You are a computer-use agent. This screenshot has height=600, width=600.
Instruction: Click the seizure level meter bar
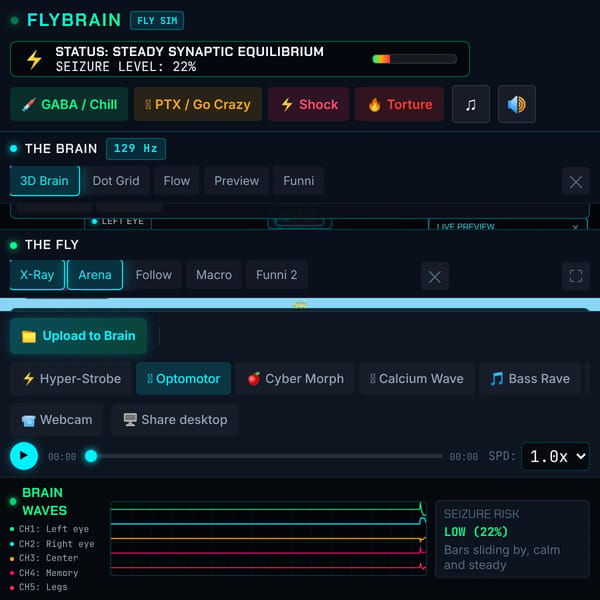[x=414, y=59]
